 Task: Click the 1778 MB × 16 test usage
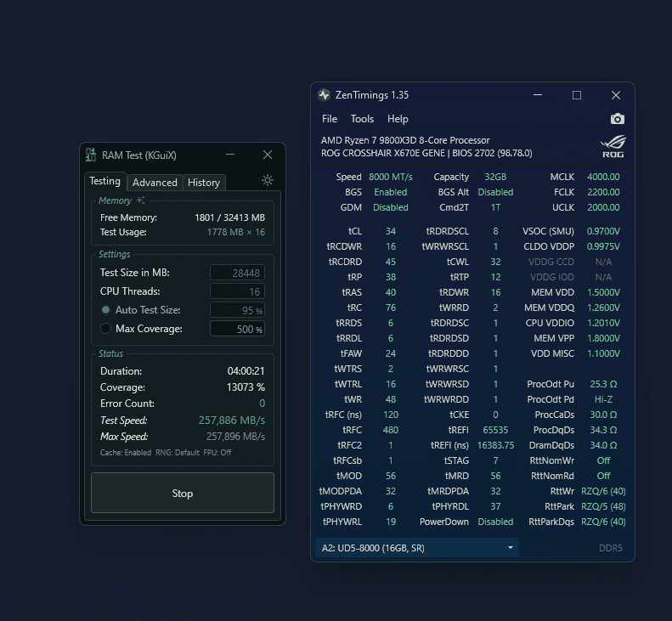[235, 232]
